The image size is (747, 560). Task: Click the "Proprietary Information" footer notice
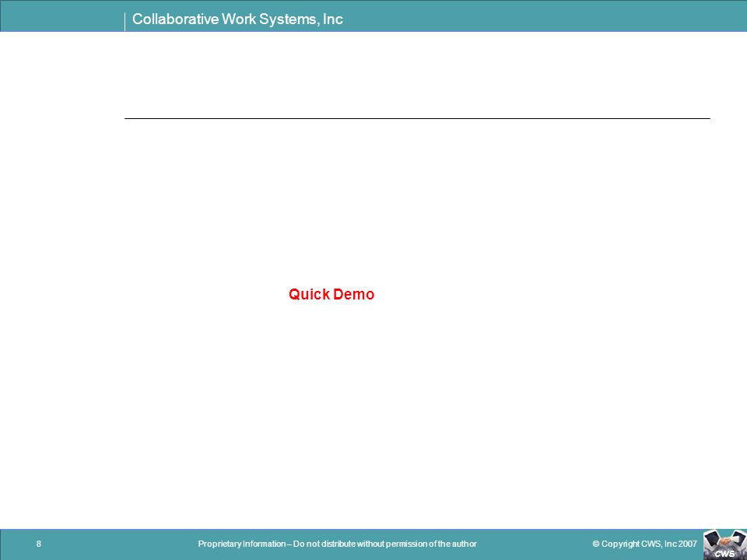coord(337,544)
